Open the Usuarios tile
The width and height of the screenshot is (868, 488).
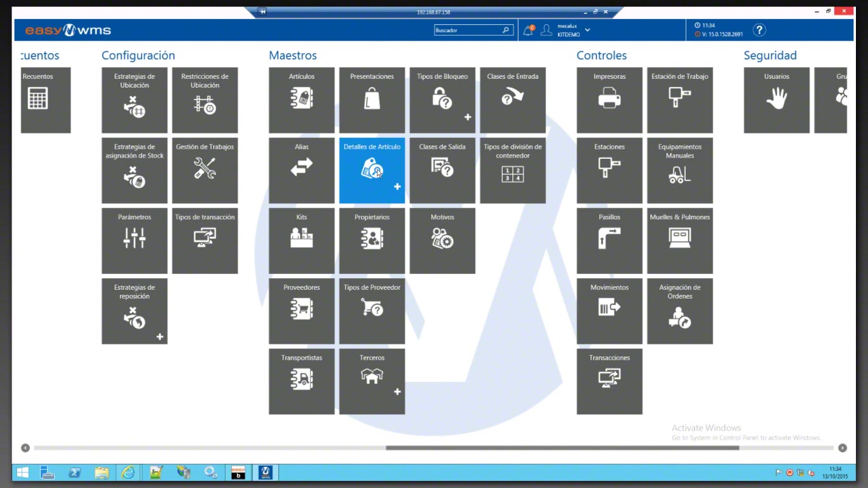pyautogui.click(x=776, y=100)
